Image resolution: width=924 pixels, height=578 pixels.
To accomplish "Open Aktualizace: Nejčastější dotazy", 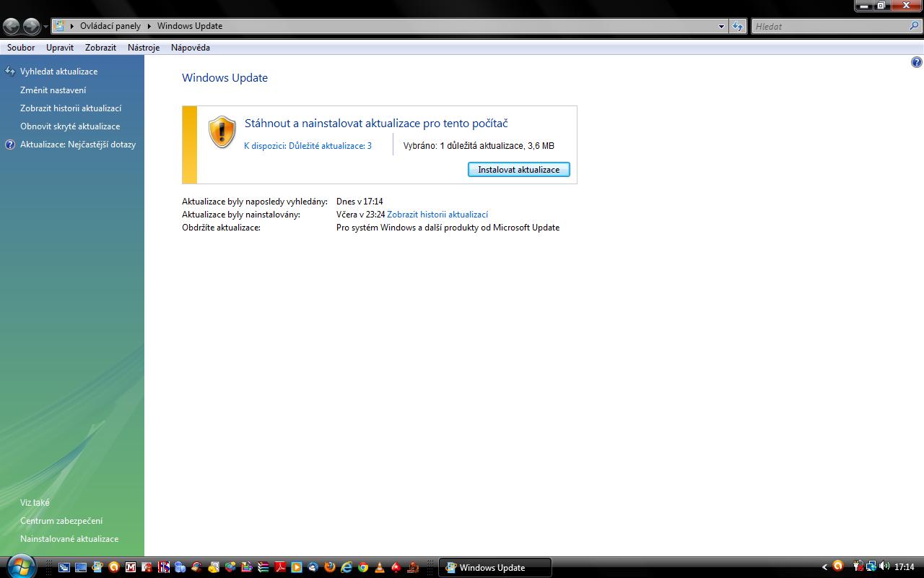I will pyautogui.click(x=78, y=144).
